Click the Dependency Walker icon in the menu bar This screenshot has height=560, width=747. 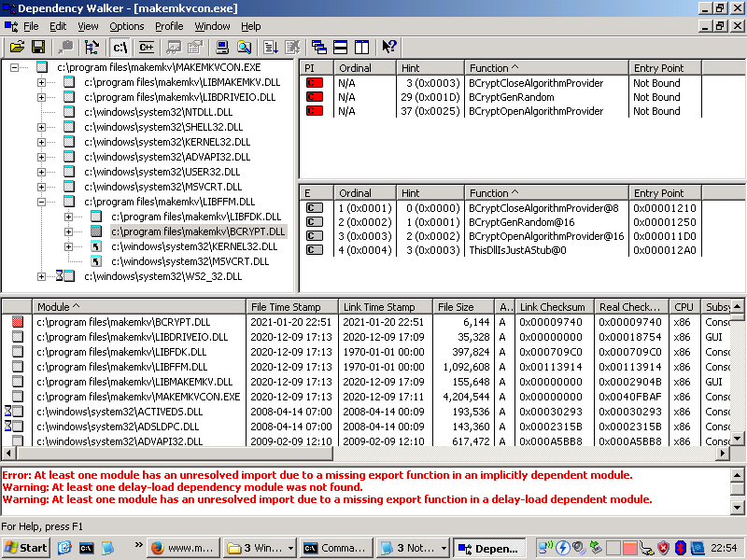10,26
